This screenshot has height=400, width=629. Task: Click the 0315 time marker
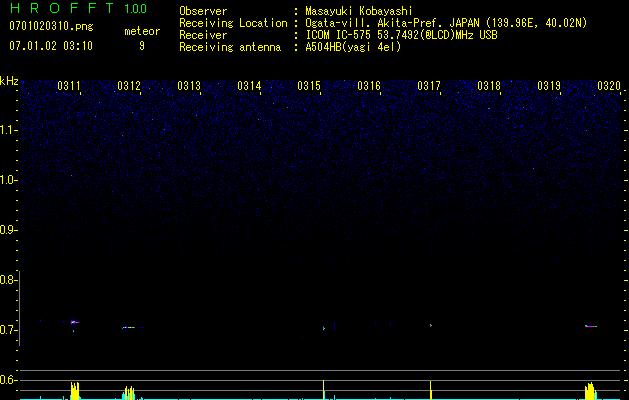[x=309, y=86]
